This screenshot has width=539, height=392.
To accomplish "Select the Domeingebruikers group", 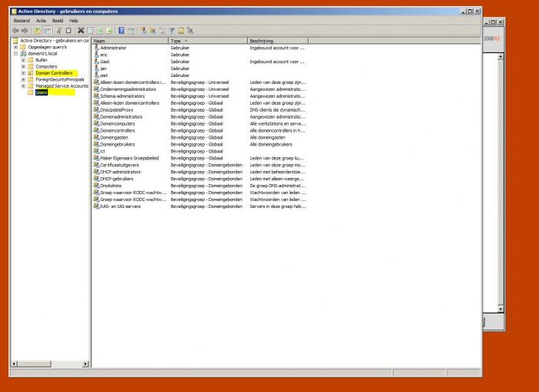I will coord(199,145).
